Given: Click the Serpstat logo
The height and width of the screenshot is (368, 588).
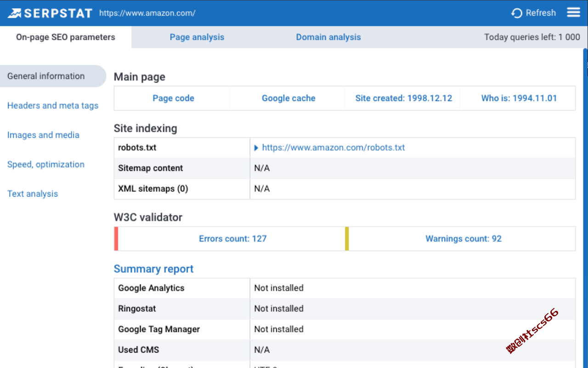Looking at the screenshot, I should click(50, 13).
